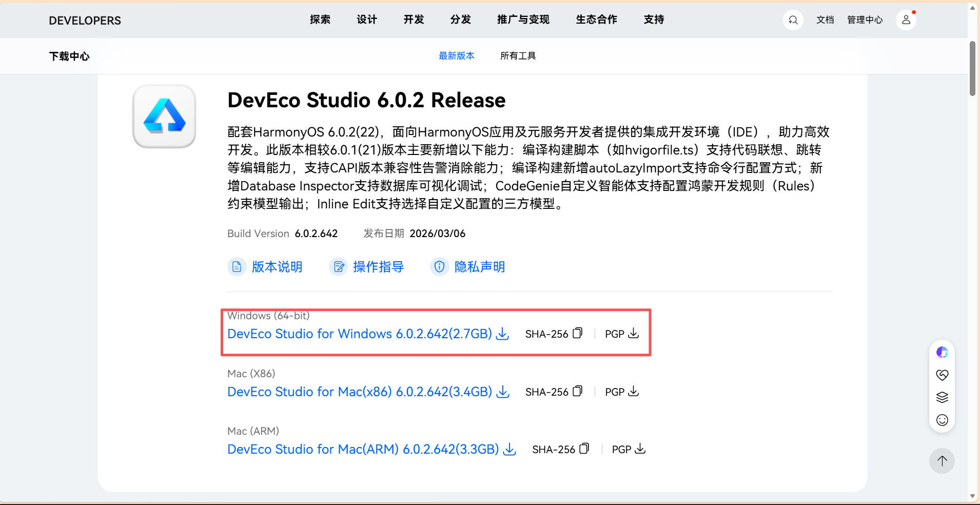
Task: Click the scrollbar down arrow
Action: pos(972,496)
